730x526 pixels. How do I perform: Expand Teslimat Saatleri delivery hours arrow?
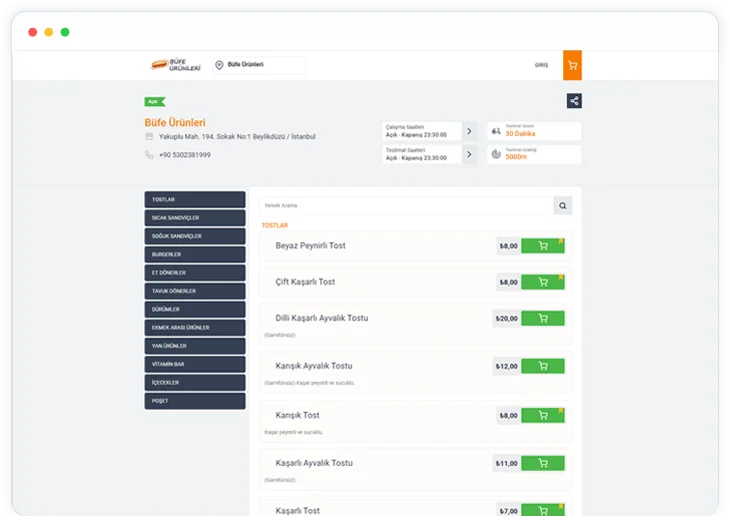coord(469,154)
